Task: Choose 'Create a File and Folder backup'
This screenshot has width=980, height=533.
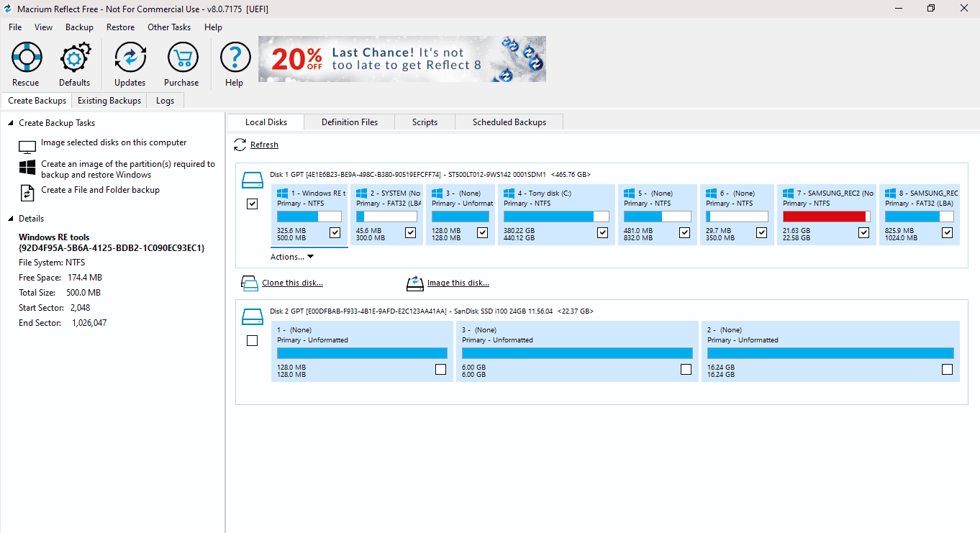Action: click(104, 190)
